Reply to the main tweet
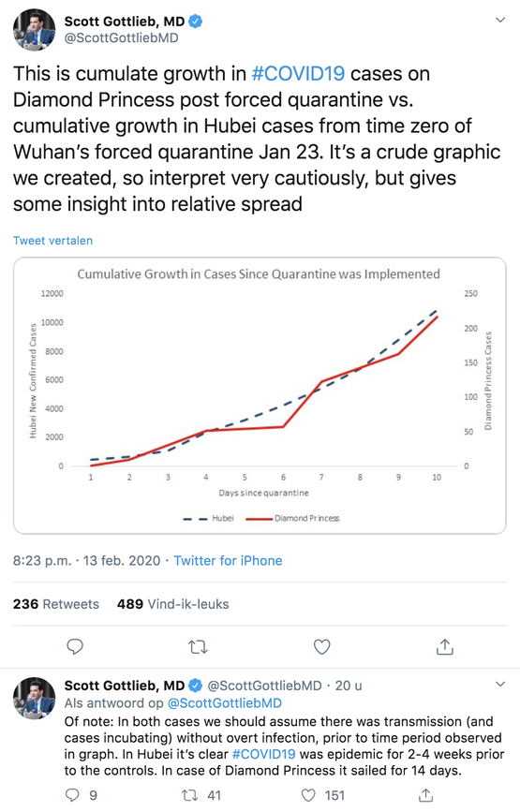The height and width of the screenshot is (812, 520). [x=75, y=646]
